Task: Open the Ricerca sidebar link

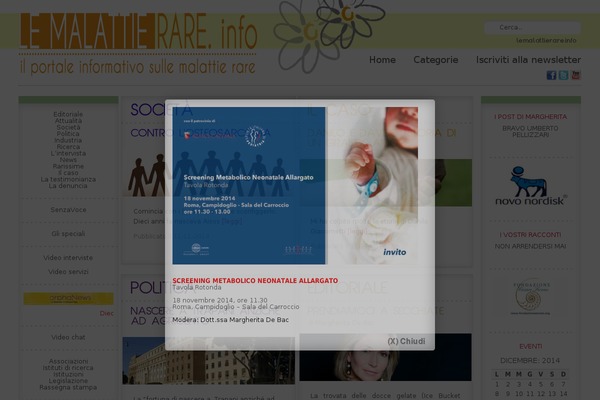Action: (68, 147)
